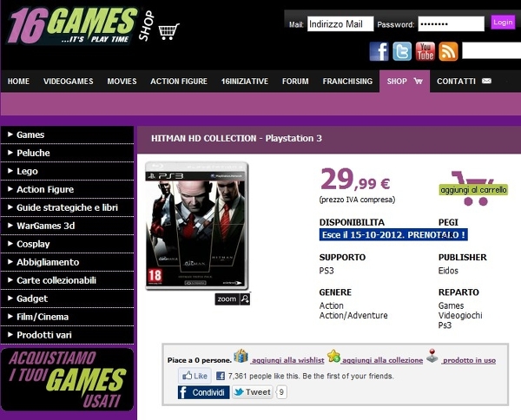The image size is (521, 420).
Task: Click the Login button
Action: pos(503,23)
